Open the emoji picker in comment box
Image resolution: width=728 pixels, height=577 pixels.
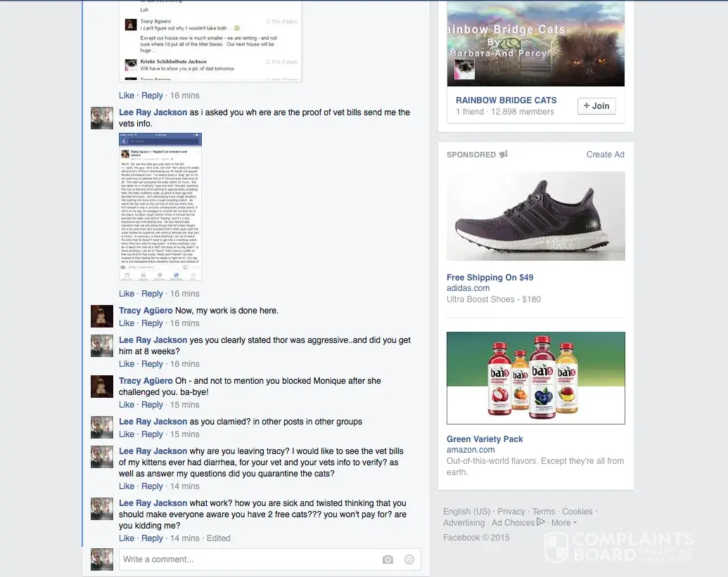[x=409, y=559]
